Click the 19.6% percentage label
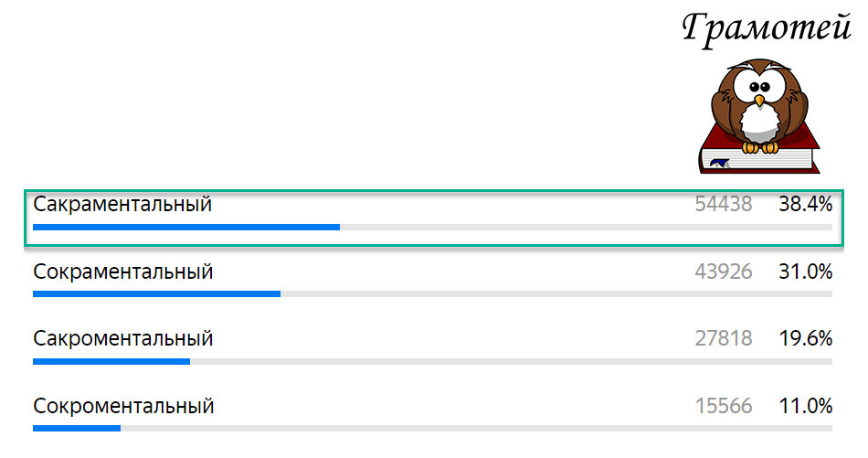The image size is (868, 458). coord(806,338)
